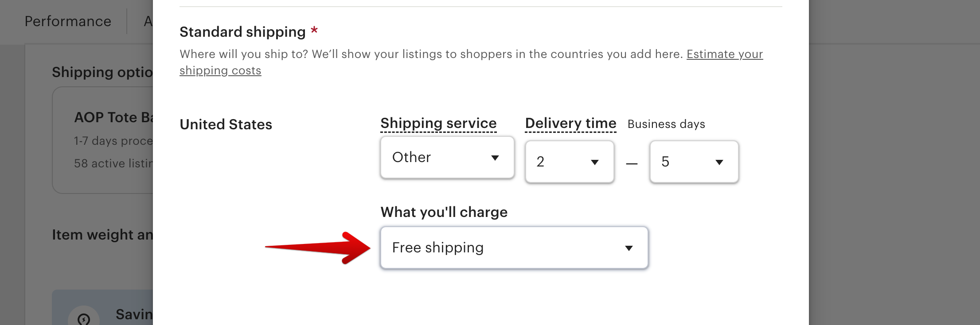This screenshot has width=980, height=325.
Task: Open the What you'll charge Free shipping dropdown
Action: (x=514, y=248)
